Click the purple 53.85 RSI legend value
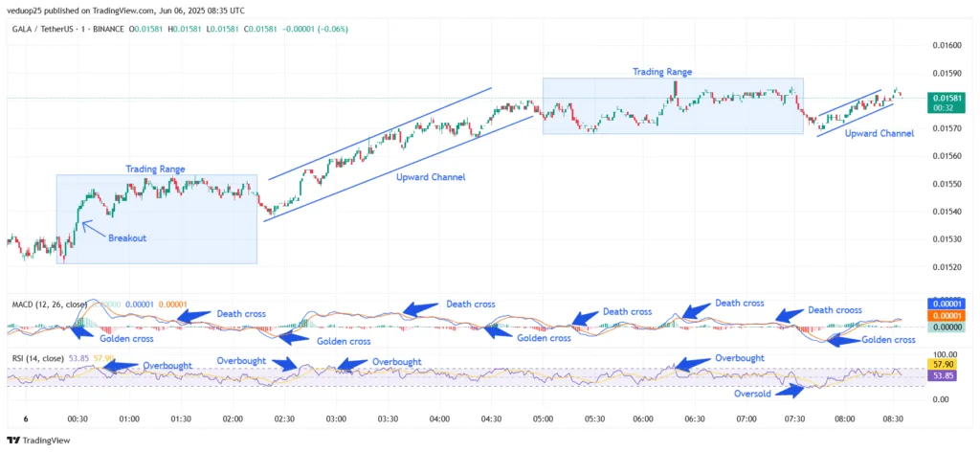The width and height of the screenshot is (980, 452). pos(78,358)
